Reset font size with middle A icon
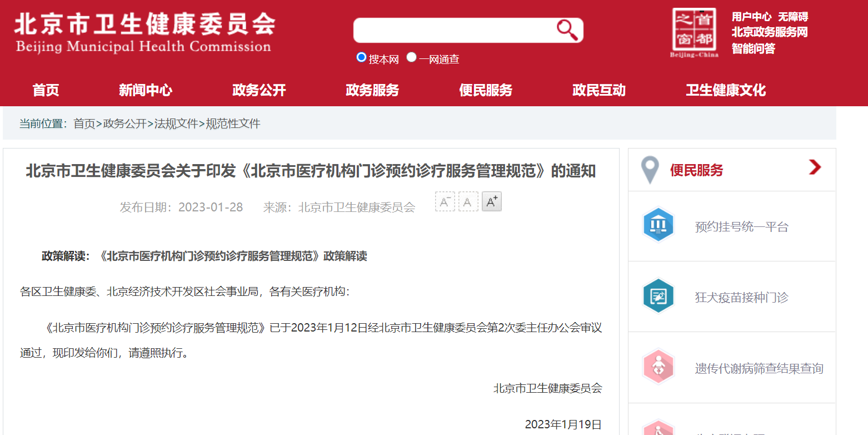 (x=468, y=201)
